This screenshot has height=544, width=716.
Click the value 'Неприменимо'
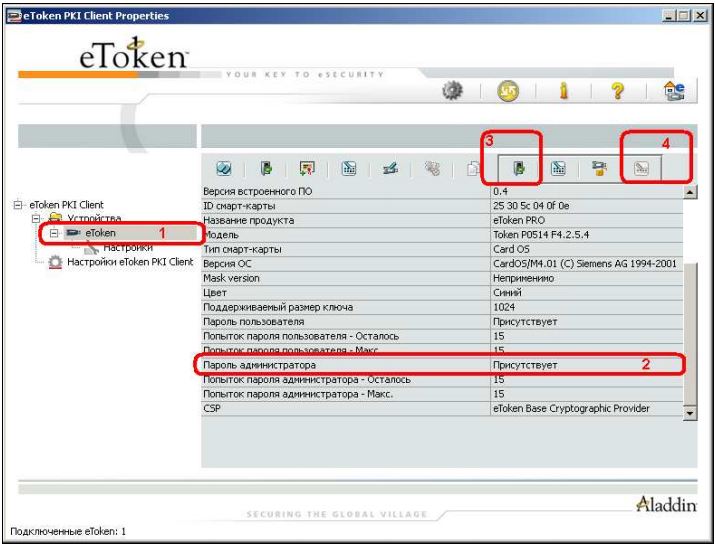click(523, 278)
